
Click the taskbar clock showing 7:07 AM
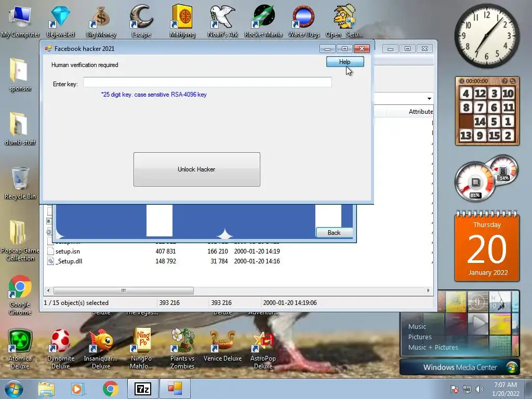tap(506, 389)
